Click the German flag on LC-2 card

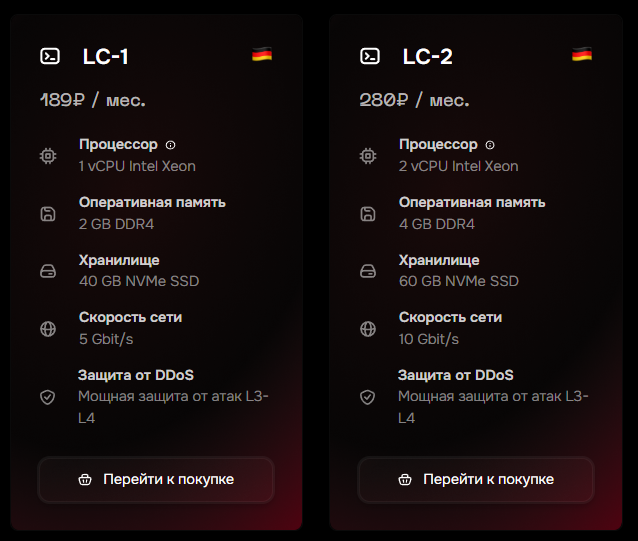pos(582,54)
